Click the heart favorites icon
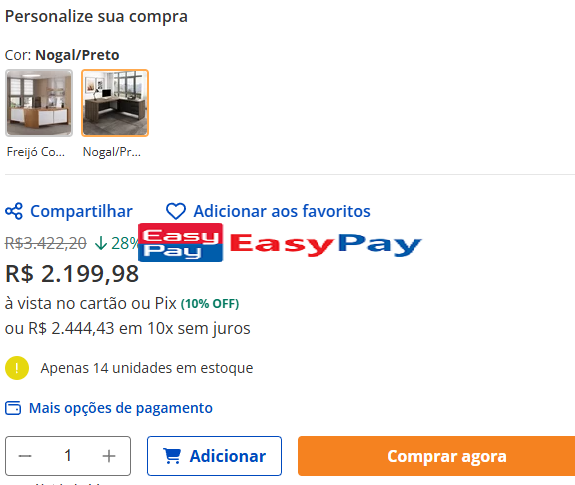Screen dimensions: 575x485 (176, 211)
